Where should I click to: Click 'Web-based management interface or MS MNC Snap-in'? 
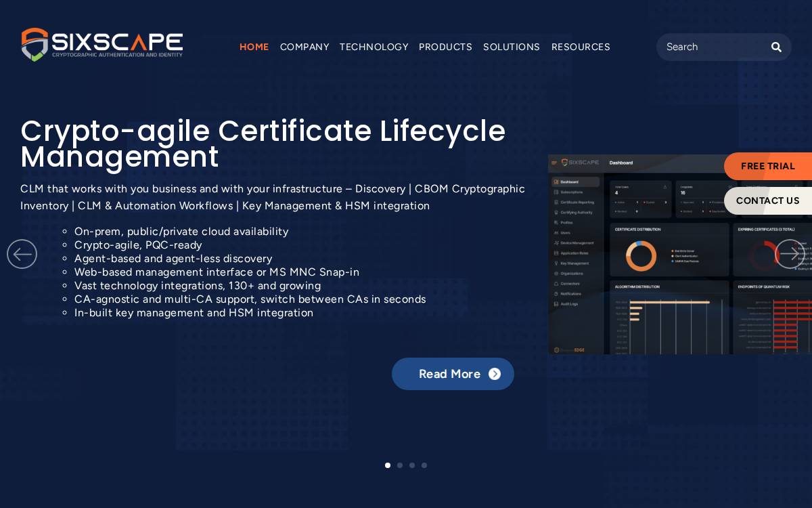tap(217, 272)
